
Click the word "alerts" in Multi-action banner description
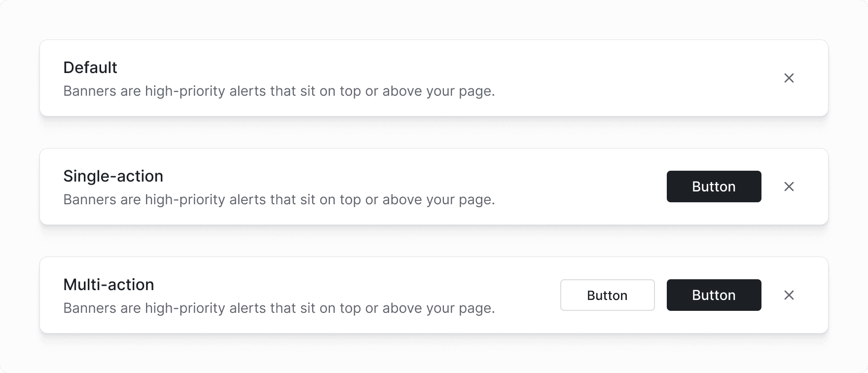pyautogui.click(x=248, y=308)
